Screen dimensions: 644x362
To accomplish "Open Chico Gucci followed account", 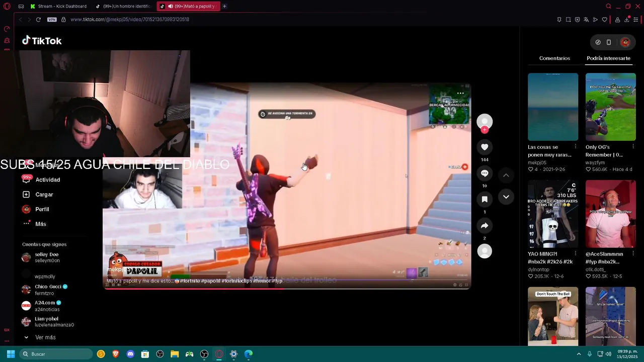I will 45,290.
